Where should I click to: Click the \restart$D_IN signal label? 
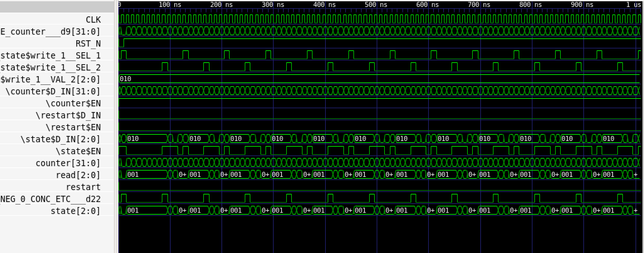tap(68, 115)
